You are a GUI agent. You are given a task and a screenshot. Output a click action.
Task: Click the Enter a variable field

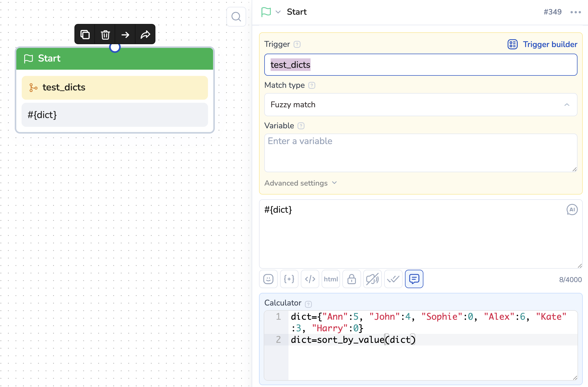click(421, 152)
